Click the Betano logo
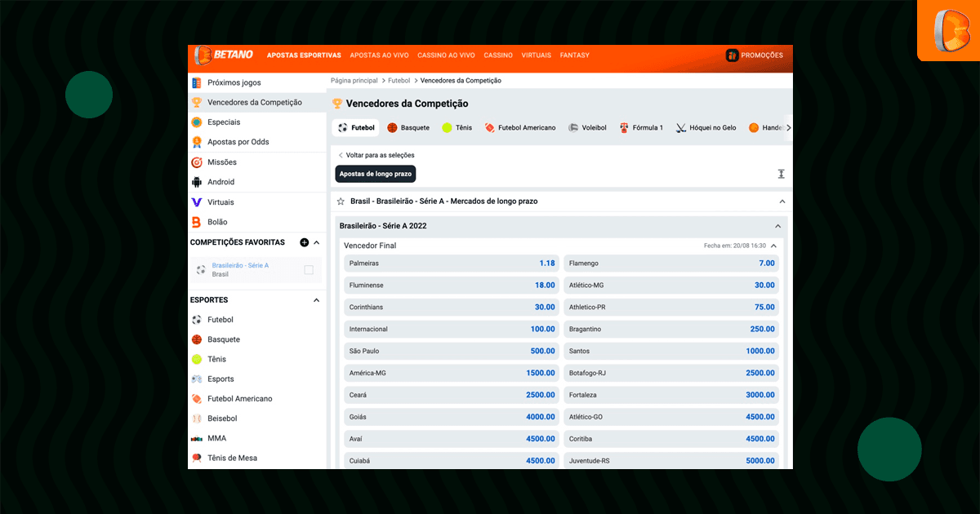The height and width of the screenshot is (514, 980). pos(224,55)
